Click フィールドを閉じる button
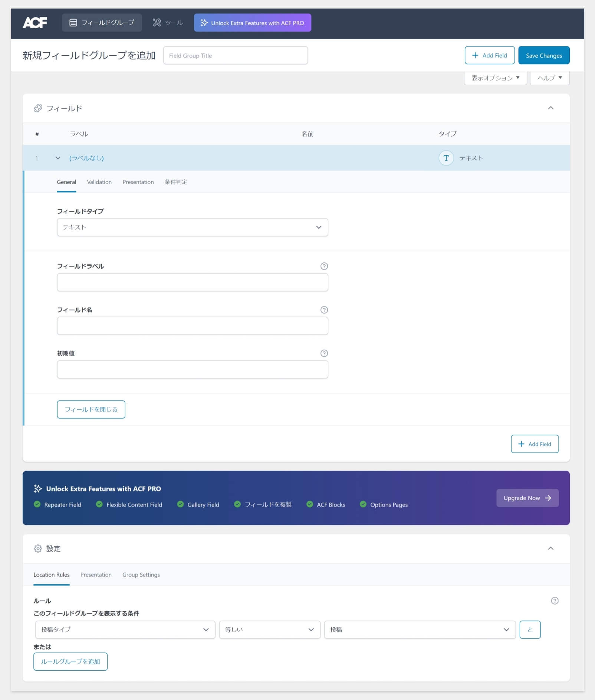Image resolution: width=595 pixels, height=700 pixels. (91, 409)
